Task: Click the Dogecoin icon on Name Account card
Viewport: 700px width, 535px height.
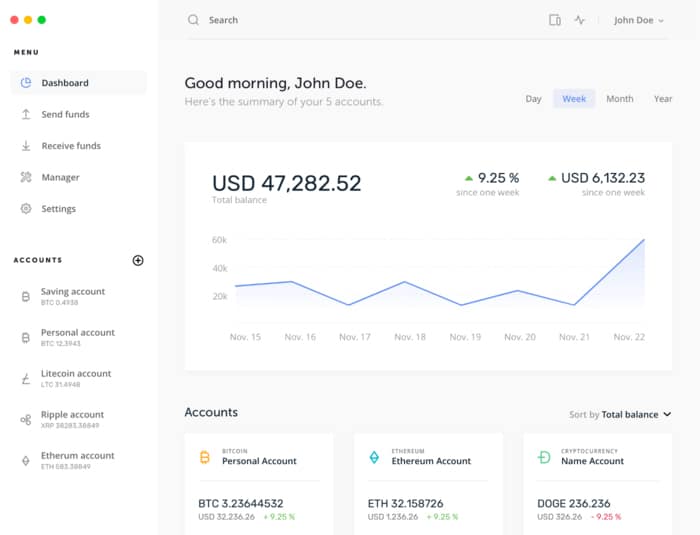Action: coord(544,457)
